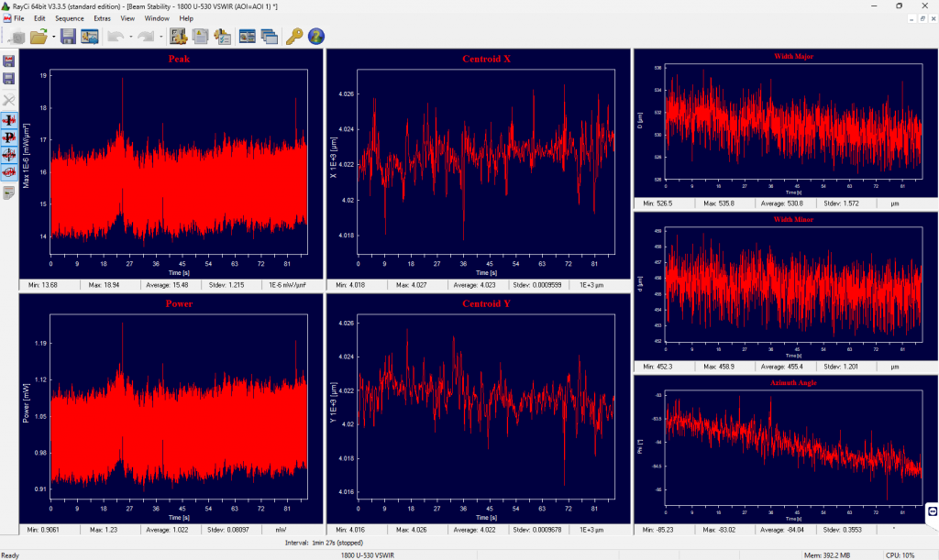
Task: Click the window layout view icon
Action: click(x=248, y=37)
